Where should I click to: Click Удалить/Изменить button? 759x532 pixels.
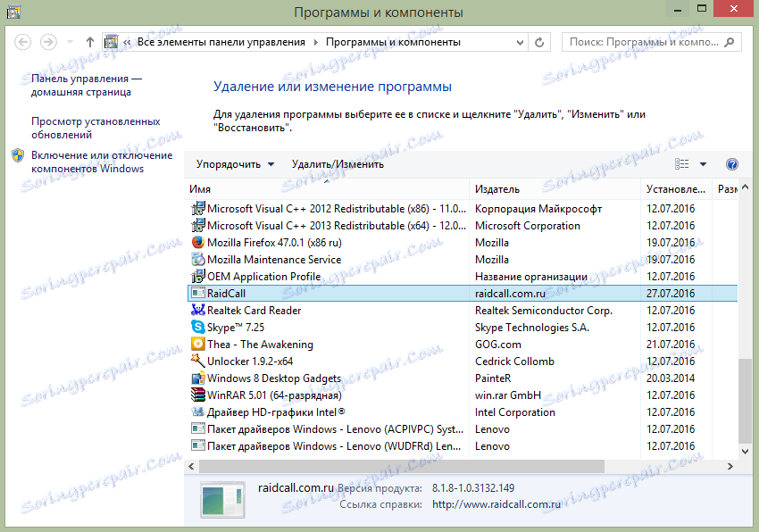tap(338, 164)
